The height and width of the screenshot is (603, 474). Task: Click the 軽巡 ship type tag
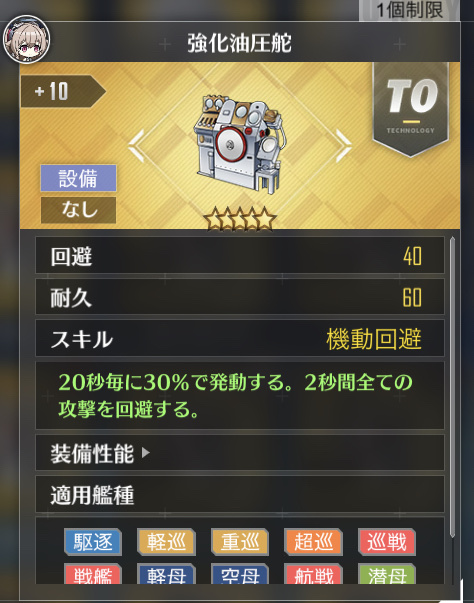point(166,542)
